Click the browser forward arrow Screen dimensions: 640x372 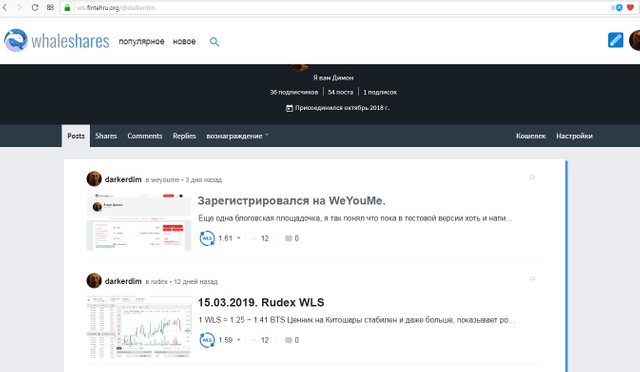pyautogui.click(x=19, y=7)
